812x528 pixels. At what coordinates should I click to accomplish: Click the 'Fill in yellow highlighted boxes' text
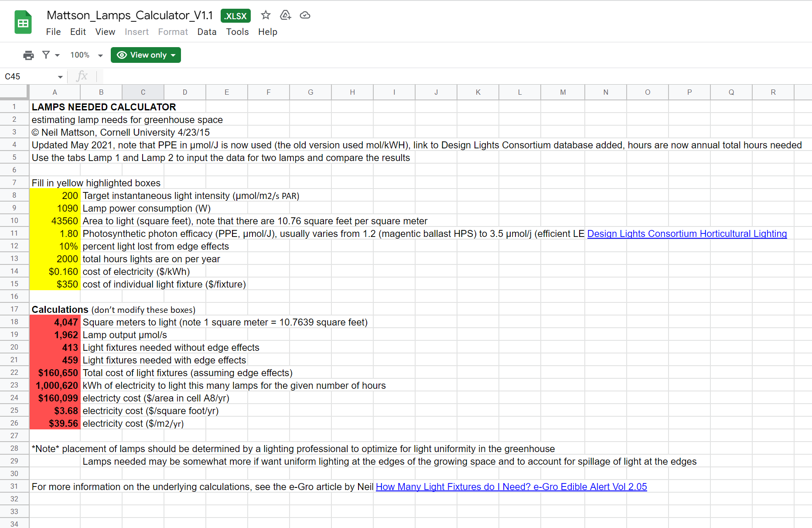pos(96,183)
